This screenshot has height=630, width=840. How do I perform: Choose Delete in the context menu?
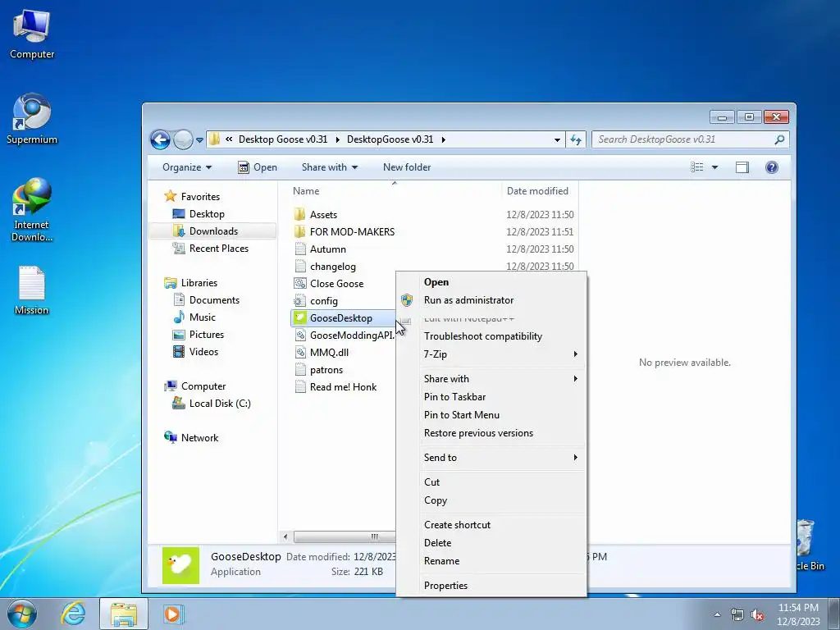(x=491, y=543)
